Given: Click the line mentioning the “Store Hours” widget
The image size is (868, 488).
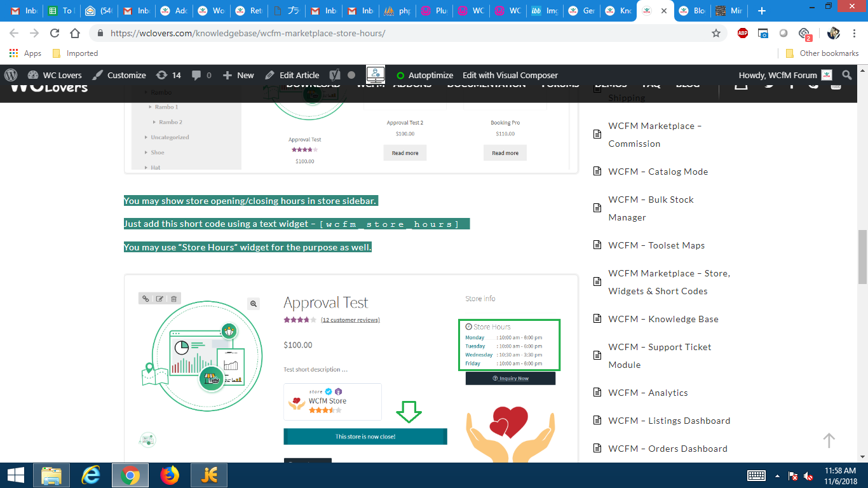Looking at the screenshot, I should [x=248, y=247].
